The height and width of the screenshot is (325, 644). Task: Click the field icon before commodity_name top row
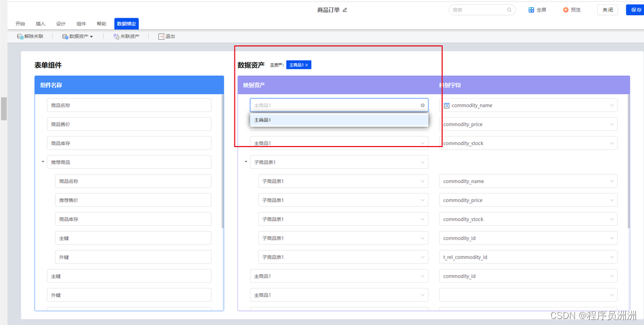pyautogui.click(x=446, y=105)
